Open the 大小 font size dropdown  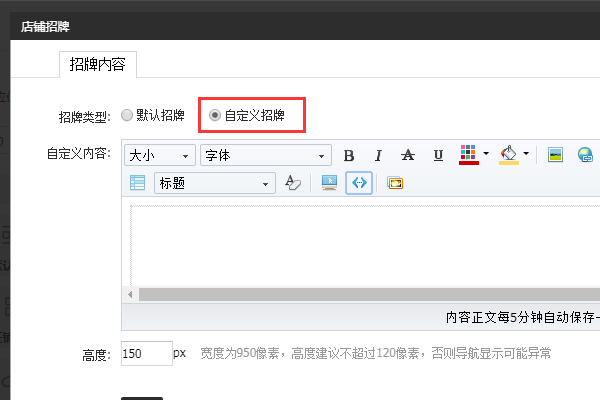(x=160, y=155)
